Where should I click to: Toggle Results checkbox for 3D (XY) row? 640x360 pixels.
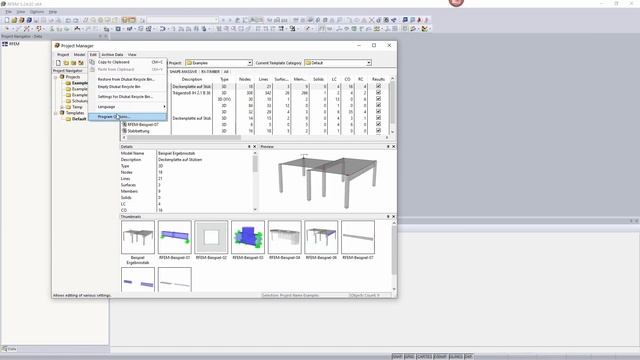click(378, 99)
